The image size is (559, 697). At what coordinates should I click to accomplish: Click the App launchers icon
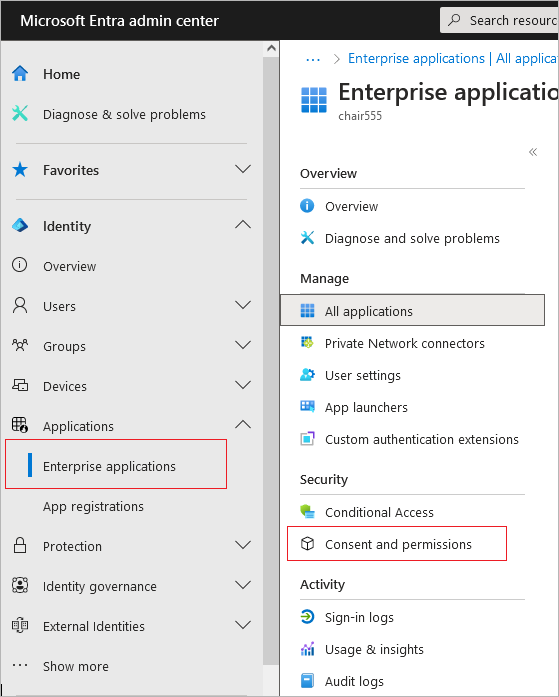click(307, 407)
